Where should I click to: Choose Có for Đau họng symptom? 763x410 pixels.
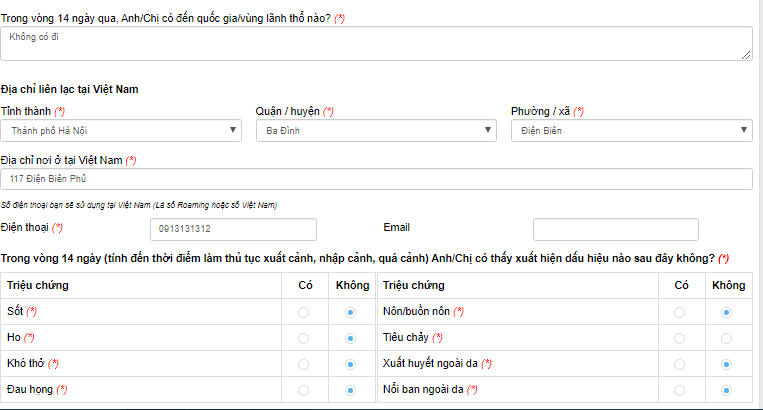click(x=303, y=390)
